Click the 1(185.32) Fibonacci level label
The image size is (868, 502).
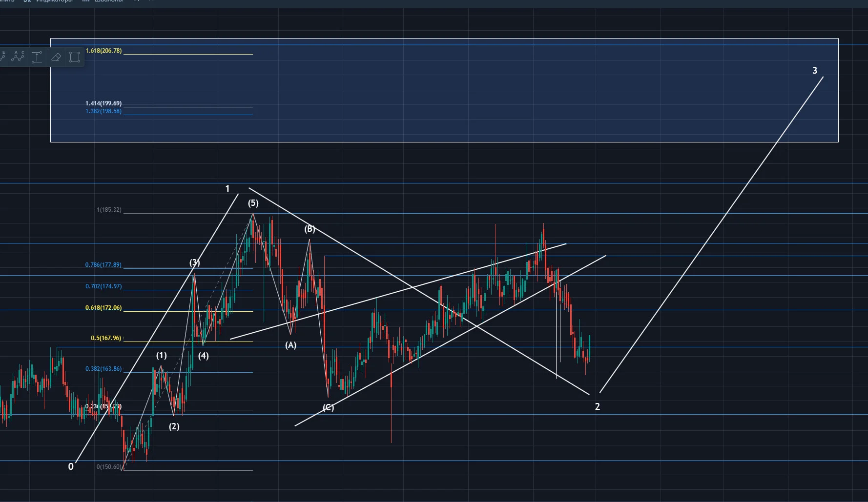109,210
